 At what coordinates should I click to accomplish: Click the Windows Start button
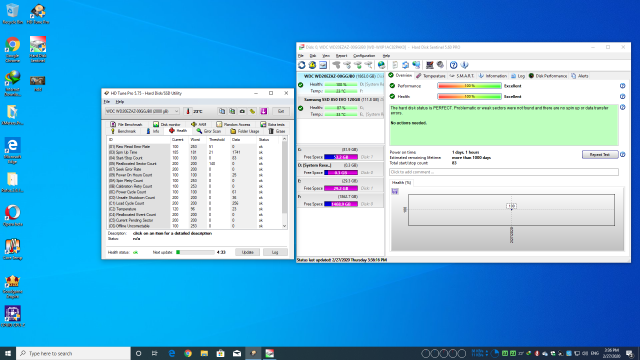click(8, 353)
